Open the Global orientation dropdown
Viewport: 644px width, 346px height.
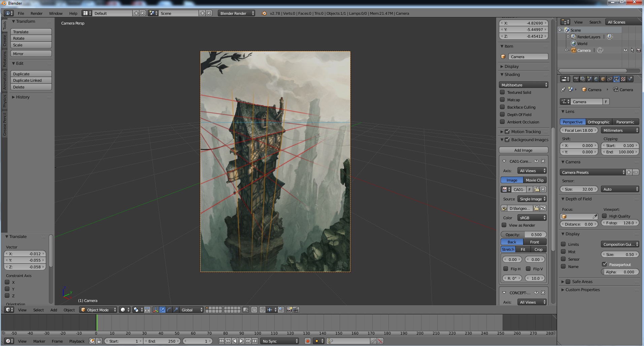(x=191, y=310)
